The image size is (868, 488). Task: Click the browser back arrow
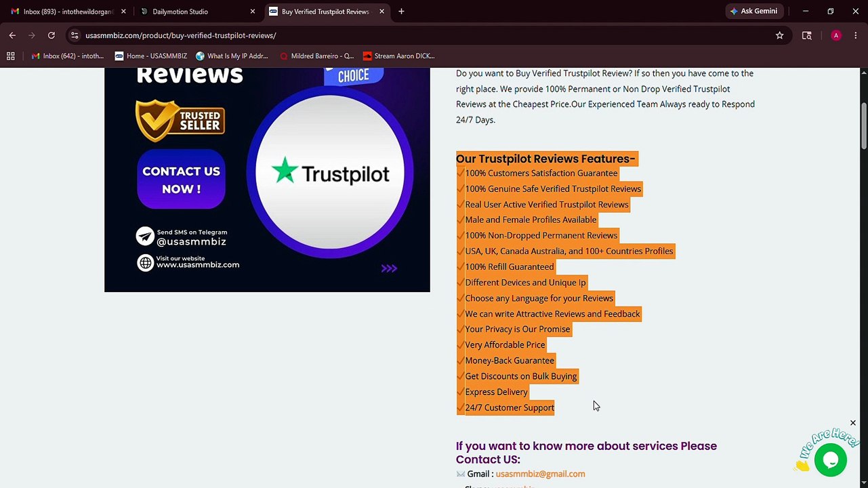[12, 35]
